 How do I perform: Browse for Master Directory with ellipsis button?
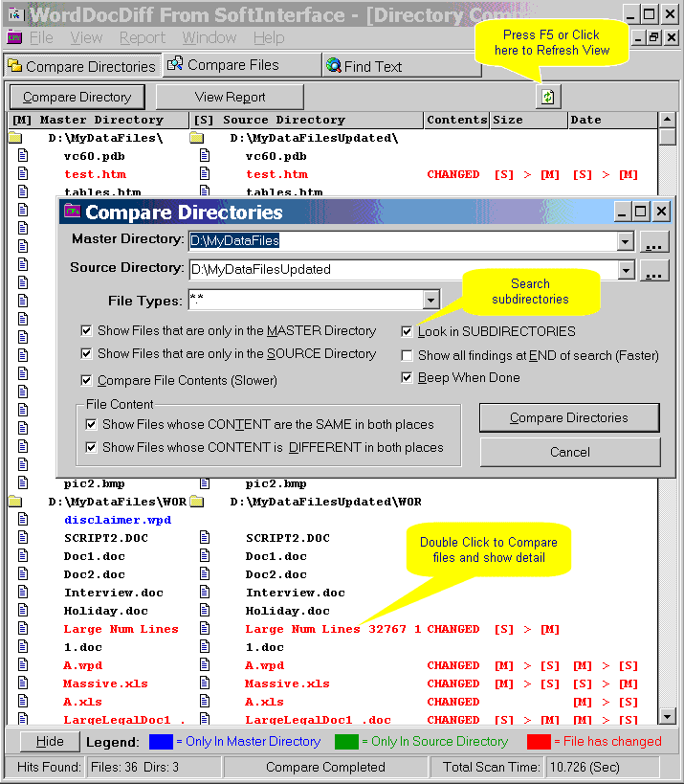click(653, 241)
